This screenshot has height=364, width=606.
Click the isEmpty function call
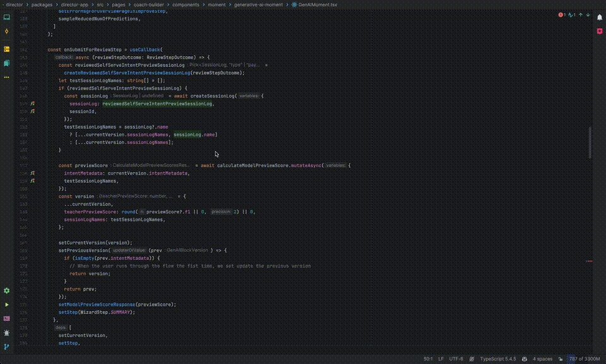tap(84, 258)
